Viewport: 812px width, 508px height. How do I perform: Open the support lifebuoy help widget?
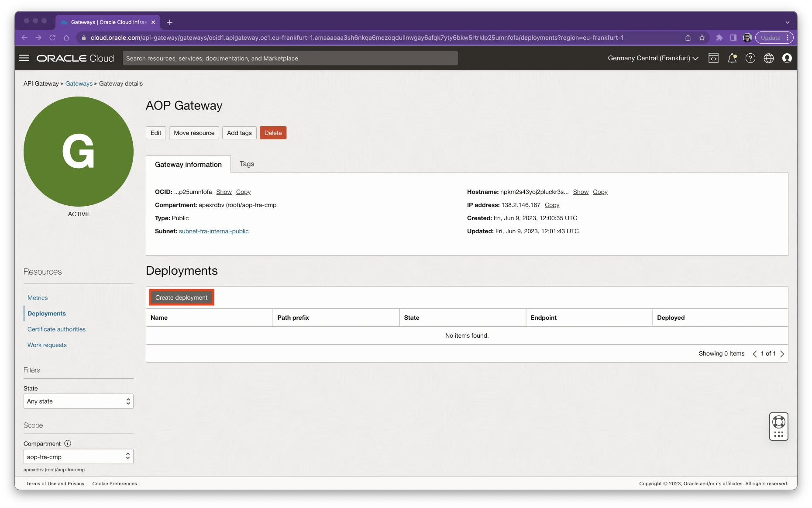(779, 426)
